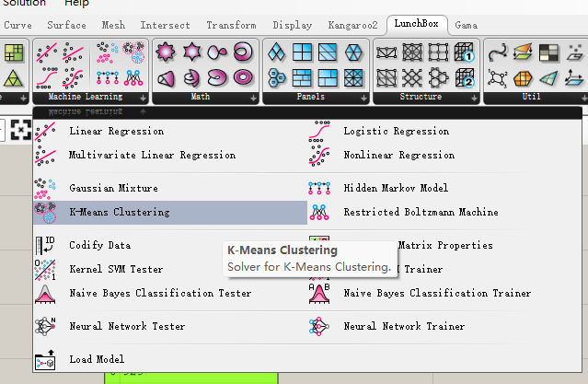
Task: Click the staggered brick panels icon
Action: coord(302,78)
